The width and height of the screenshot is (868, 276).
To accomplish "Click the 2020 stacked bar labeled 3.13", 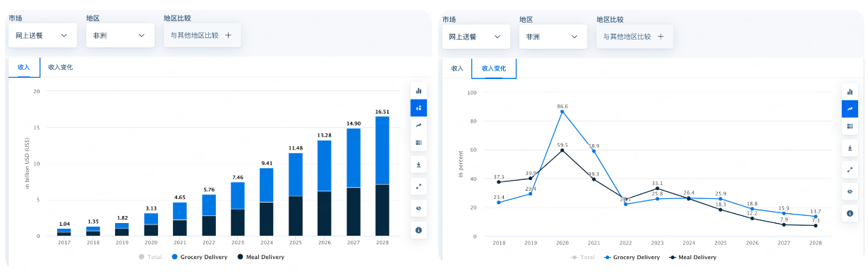I will 152,224.
